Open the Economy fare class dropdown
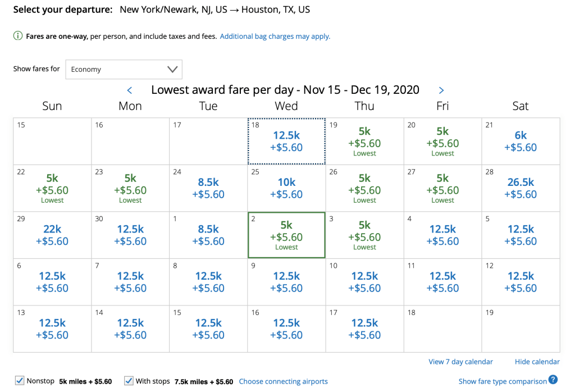 tap(124, 70)
